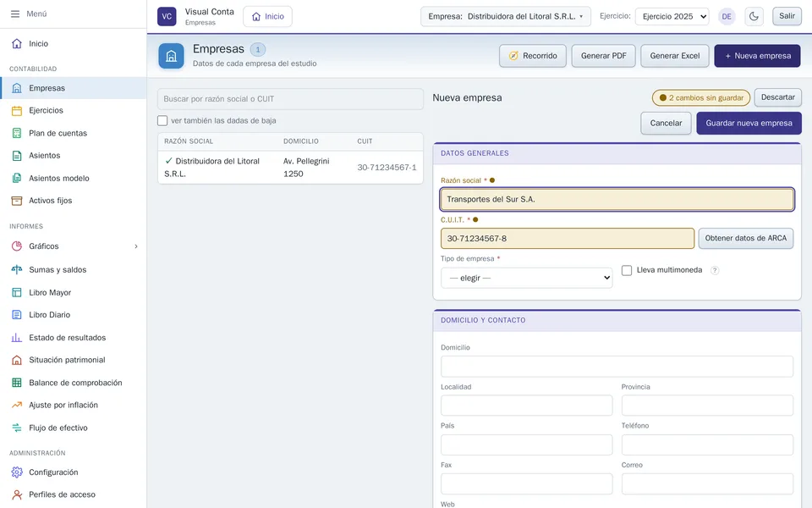Click the Libro Mayor icon
This screenshot has width=812, height=508.
[x=17, y=292]
